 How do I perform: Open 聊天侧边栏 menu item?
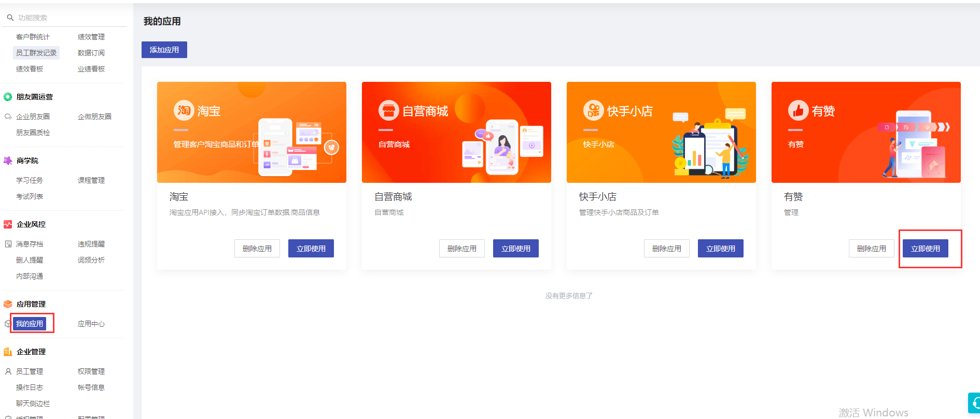[33, 403]
